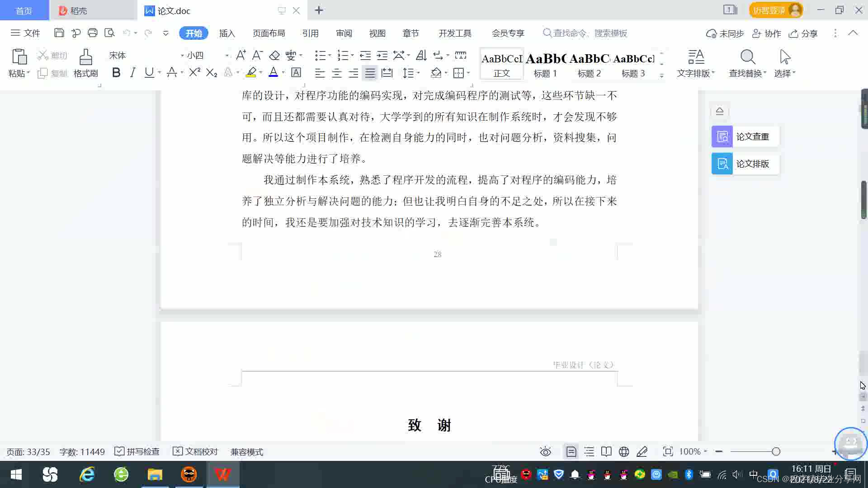Image resolution: width=868 pixels, height=488 pixels.
Task: Select center alignment icon
Action: (337, 73)
